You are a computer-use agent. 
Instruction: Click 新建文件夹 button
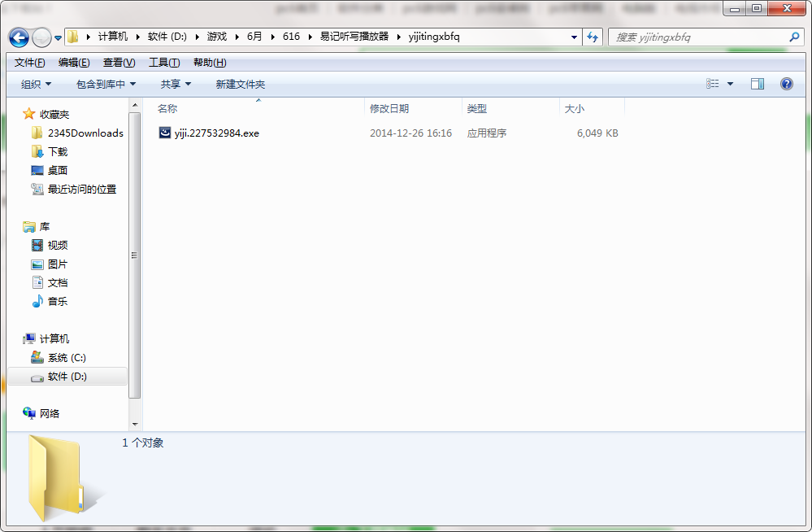(x=241, y=84)
